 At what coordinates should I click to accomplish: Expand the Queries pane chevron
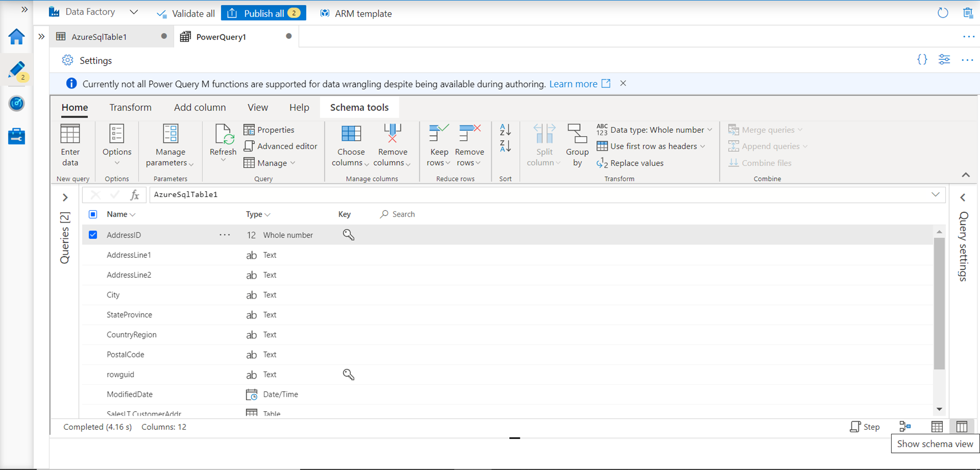coord(65,198)
